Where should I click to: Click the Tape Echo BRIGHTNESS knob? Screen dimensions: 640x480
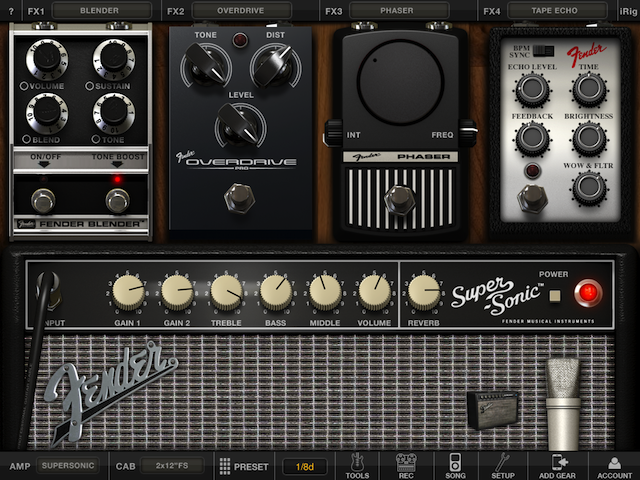(589, 139)
